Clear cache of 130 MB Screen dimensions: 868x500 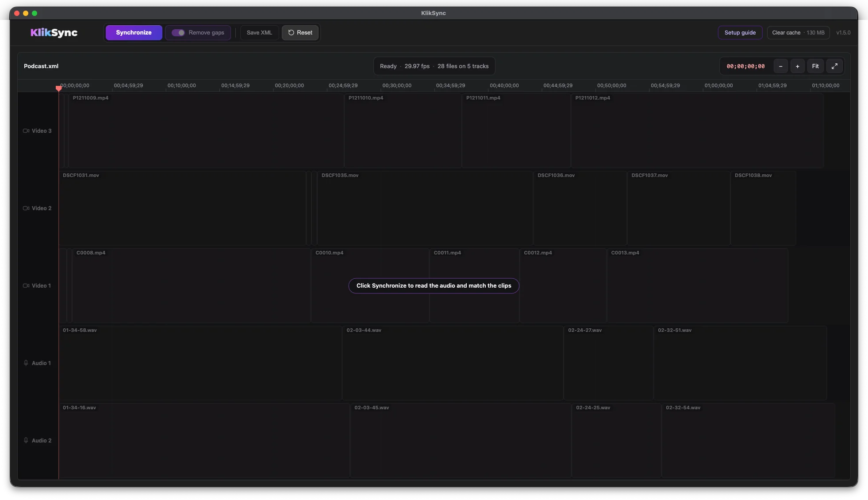point(798,33)
